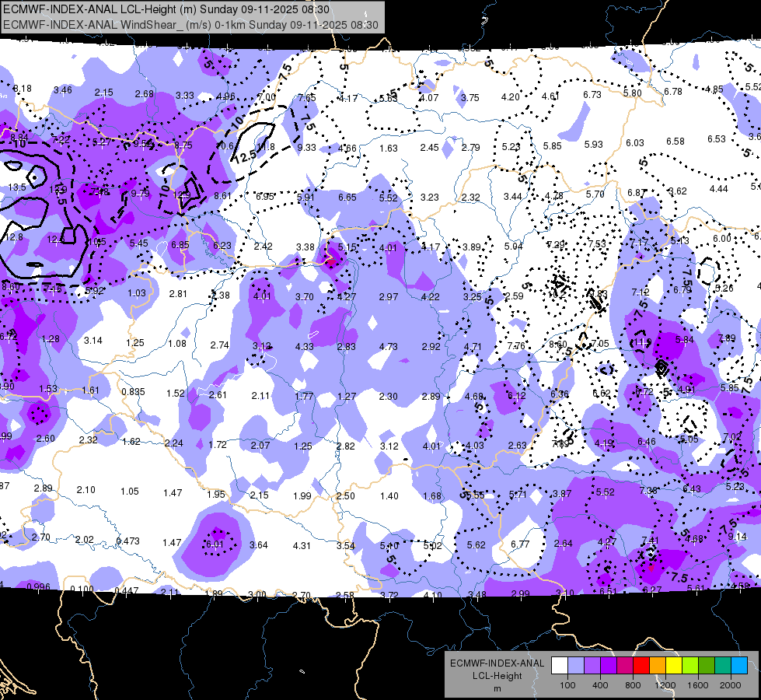The width and height of the screenshot is (761, 700).
Task: Click the map value 3.14
Action: pyautogui.click(x=93, y=341)
